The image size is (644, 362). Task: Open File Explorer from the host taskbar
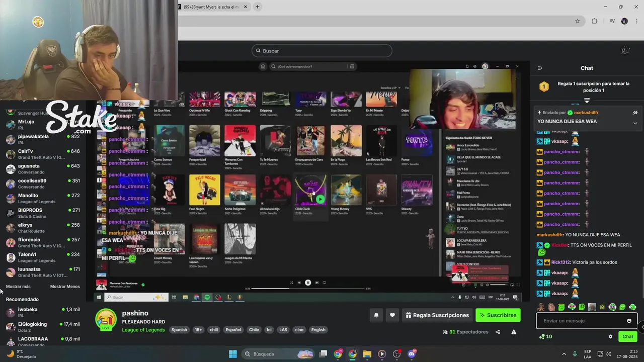tap(367, 354)
